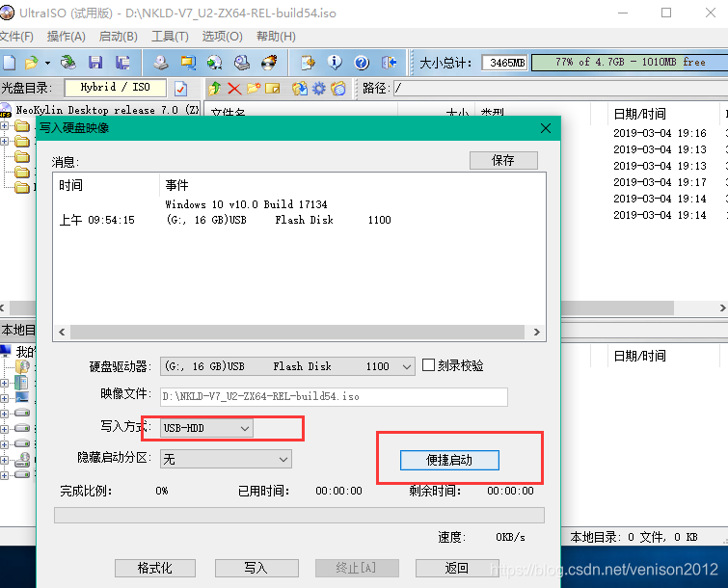Image resolution: width=728 pixels, height=588 pixels.
Task: Click the image properties checkmark icon
Action: [x=180, y=88]
